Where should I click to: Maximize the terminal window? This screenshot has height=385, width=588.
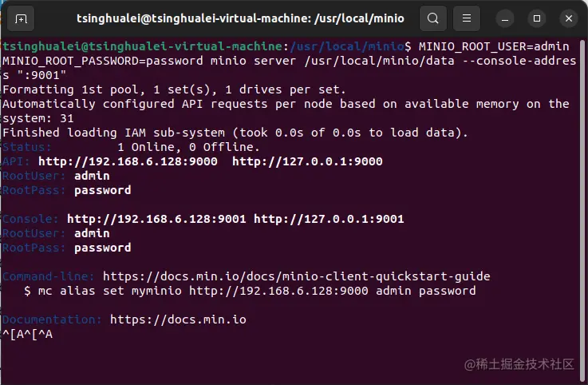(x=537, y=18)
